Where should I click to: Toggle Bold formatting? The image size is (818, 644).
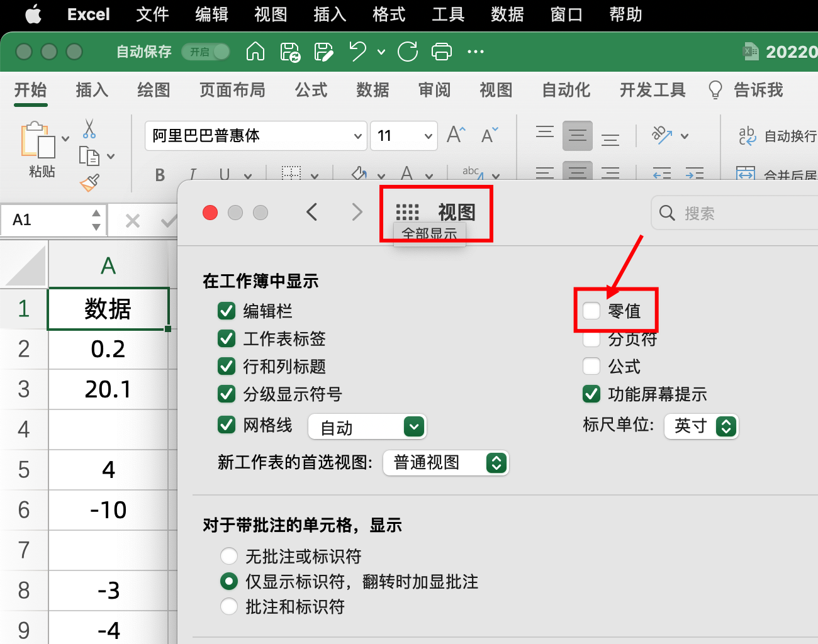pos(160,175)
